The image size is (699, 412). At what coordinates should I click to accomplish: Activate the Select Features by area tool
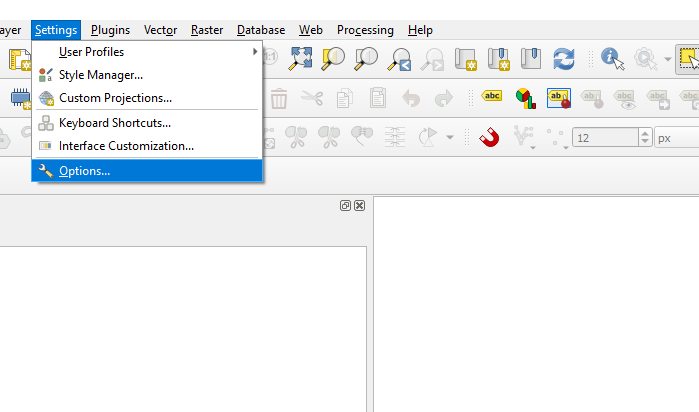688,59
